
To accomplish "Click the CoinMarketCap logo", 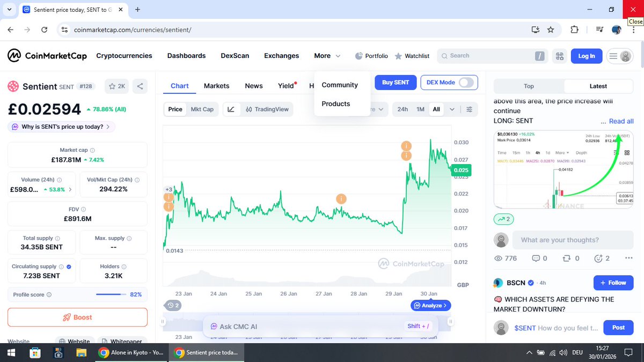I will (48, 56).
